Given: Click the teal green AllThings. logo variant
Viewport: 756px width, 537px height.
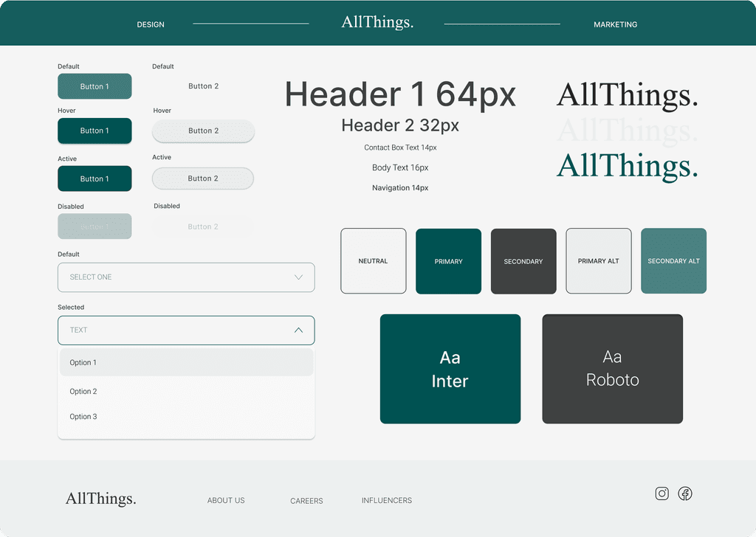Looking at the screenshot, I should pos(628,166).
